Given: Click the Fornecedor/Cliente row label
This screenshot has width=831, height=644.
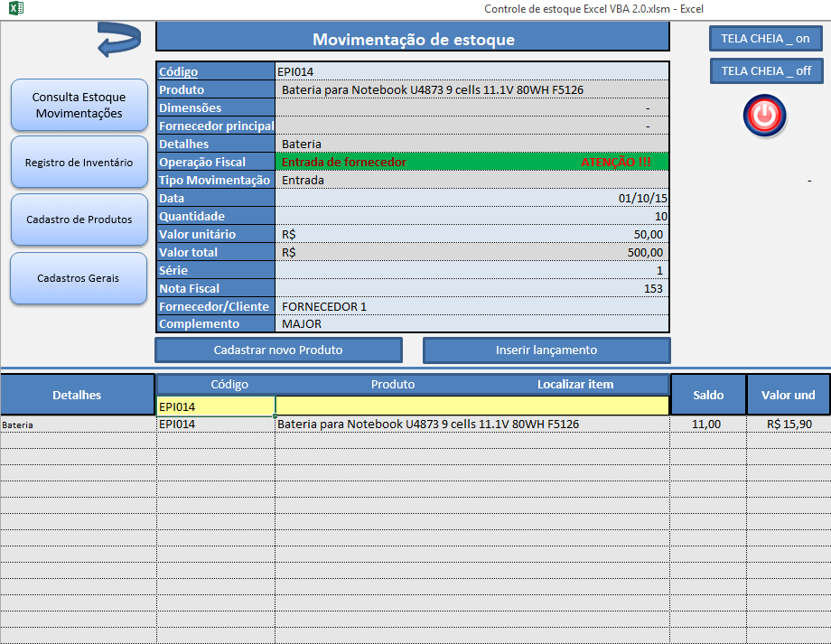Looking at the screenshot, I should [216, 306].
